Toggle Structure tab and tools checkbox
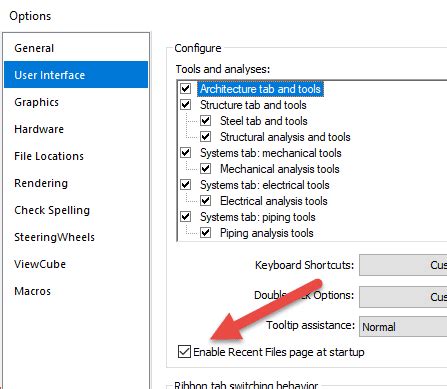Viewport: 447px width, 389px height. (x=185, y=105)
